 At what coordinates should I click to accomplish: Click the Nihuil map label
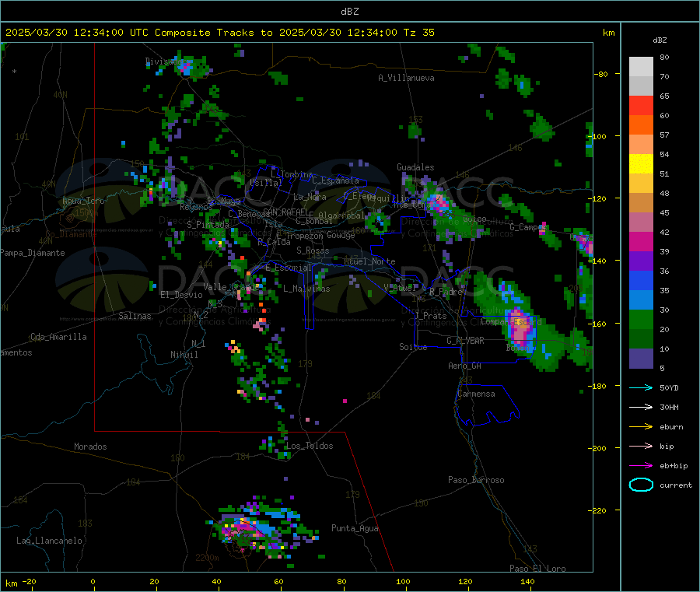[184, 355]
